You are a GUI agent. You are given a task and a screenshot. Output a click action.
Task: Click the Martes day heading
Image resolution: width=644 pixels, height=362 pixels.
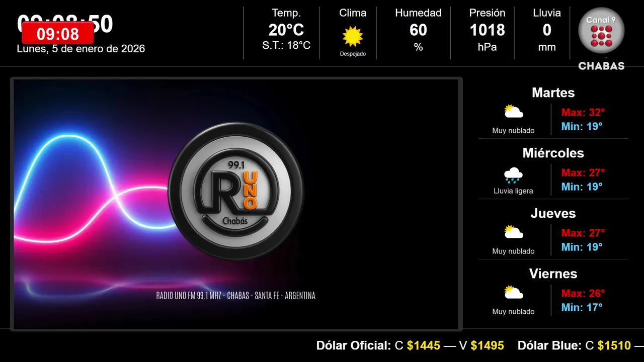[553, 93]
